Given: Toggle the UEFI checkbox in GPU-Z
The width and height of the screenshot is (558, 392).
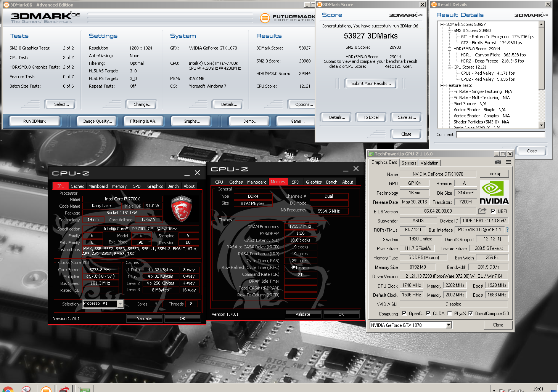Looking at the screenshot, I should [493, 211].
